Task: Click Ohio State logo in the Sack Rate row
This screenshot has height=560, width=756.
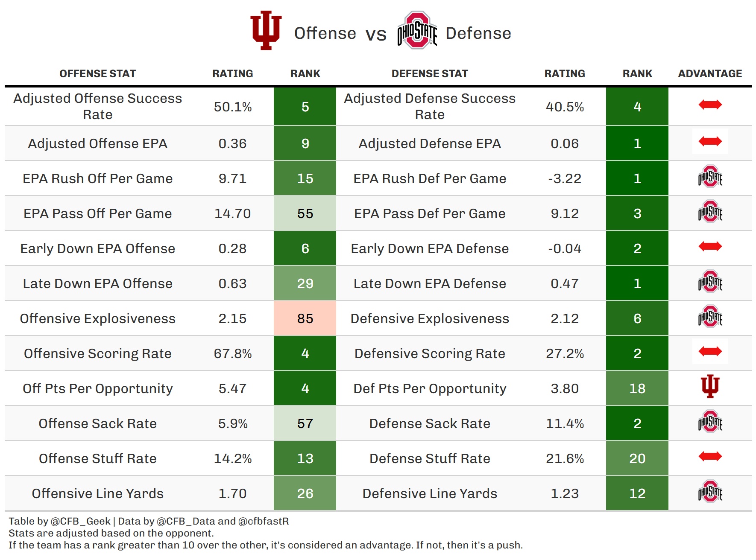Action: pyautogui.click(x=710, y=422)
